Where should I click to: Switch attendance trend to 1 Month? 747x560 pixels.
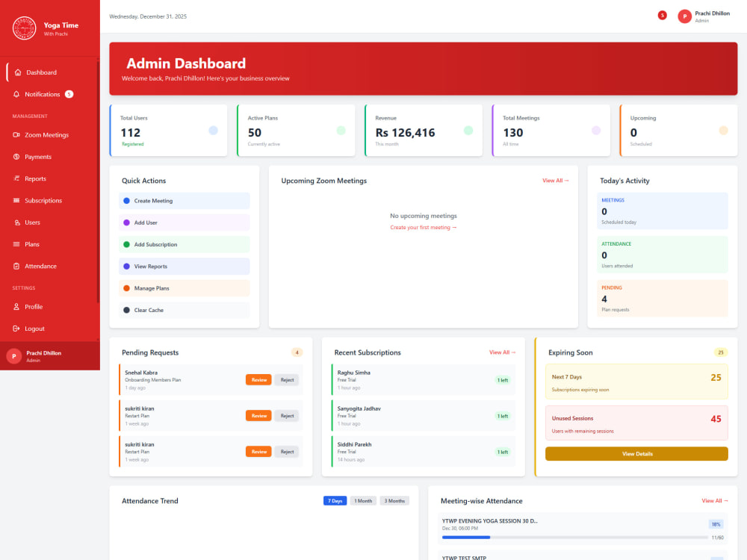pyautogui.click(x=363, y=501)
